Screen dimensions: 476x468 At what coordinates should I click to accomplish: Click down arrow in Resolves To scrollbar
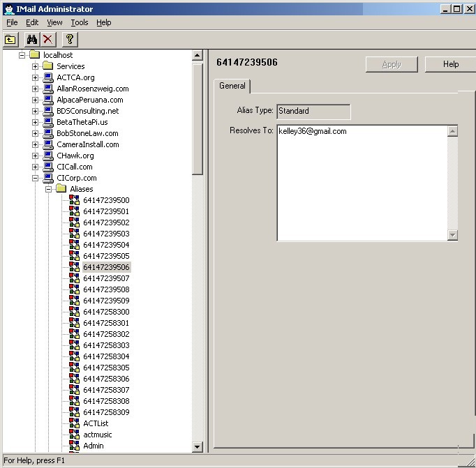pyautogui.click(x=453, y=235)
